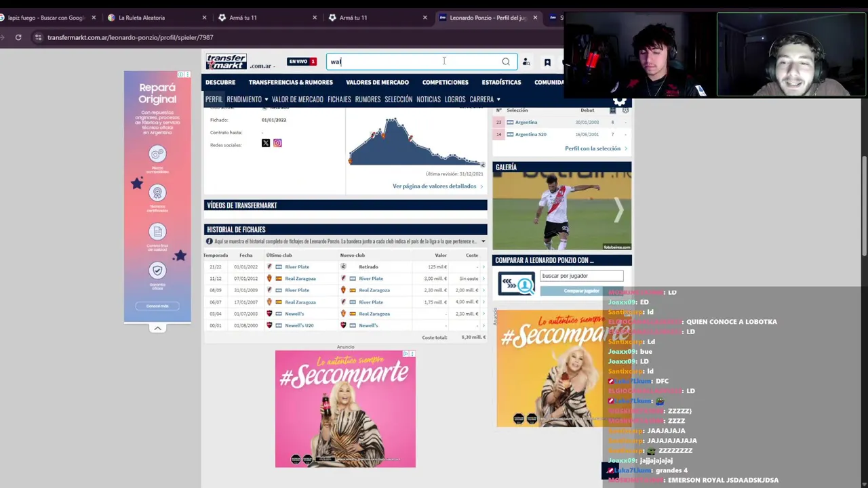Open Real Zaragoza link in 11/12 row
This screenshot has height=488, width=868.
300,279
